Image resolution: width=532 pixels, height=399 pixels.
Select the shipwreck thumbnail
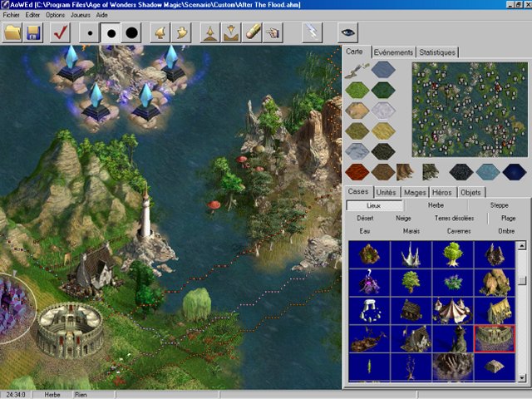click(x=369, y=338)
